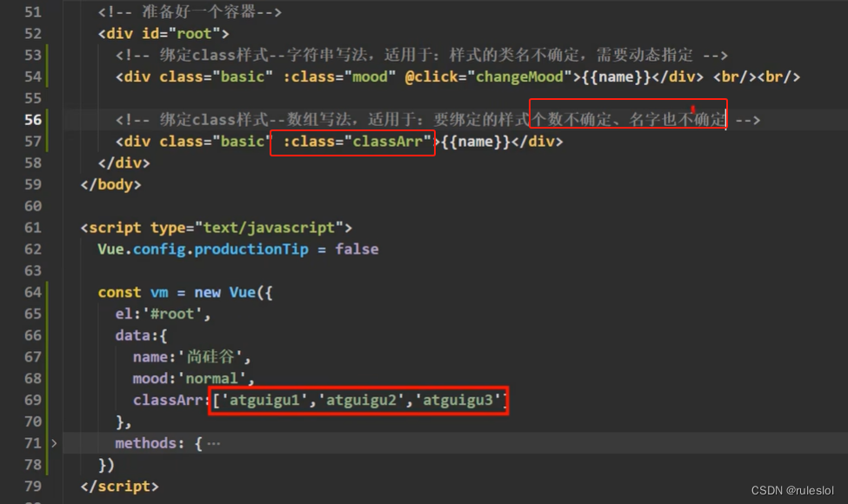Screen dimensions: 848x504
Task: Click the red-boxed classArr array on line 69
Action: [x=359, y=401]
